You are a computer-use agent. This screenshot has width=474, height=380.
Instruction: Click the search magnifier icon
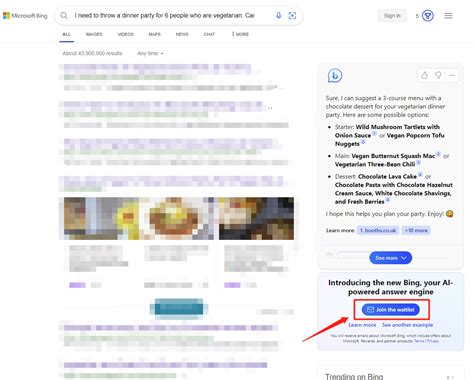64,16
